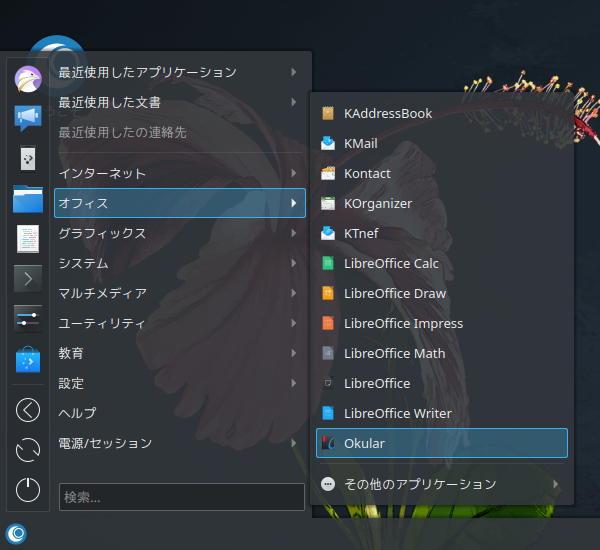Image resolution: width=600 pixels, height=550 pixels.
Task: Open the グラフィックス menu label
Action: [102, 233]
